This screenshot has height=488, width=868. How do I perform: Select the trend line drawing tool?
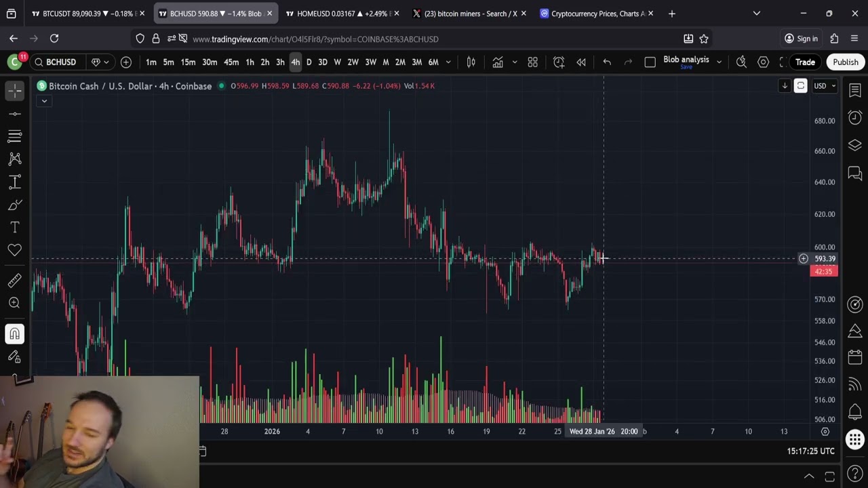coord(15,114)
